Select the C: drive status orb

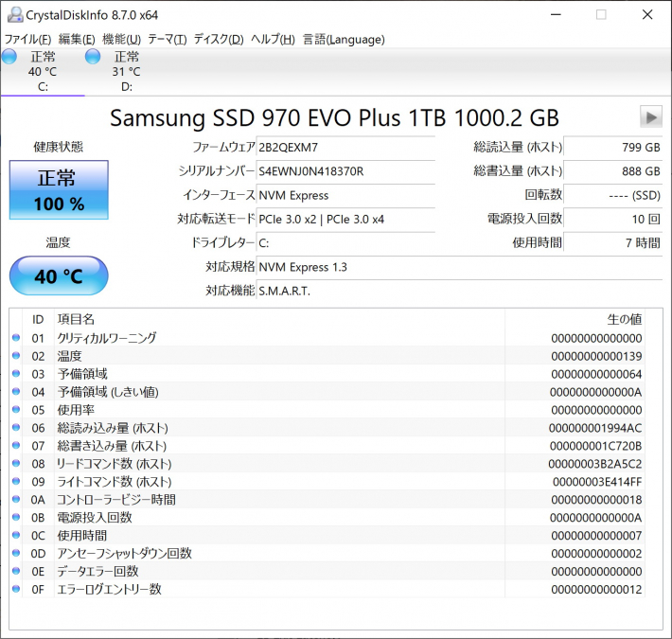[9, 57]
